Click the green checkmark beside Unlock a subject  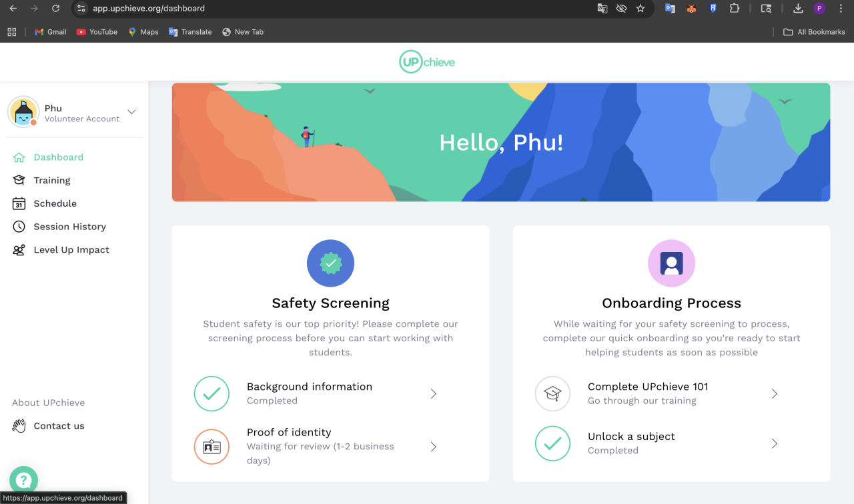[552, 444]
